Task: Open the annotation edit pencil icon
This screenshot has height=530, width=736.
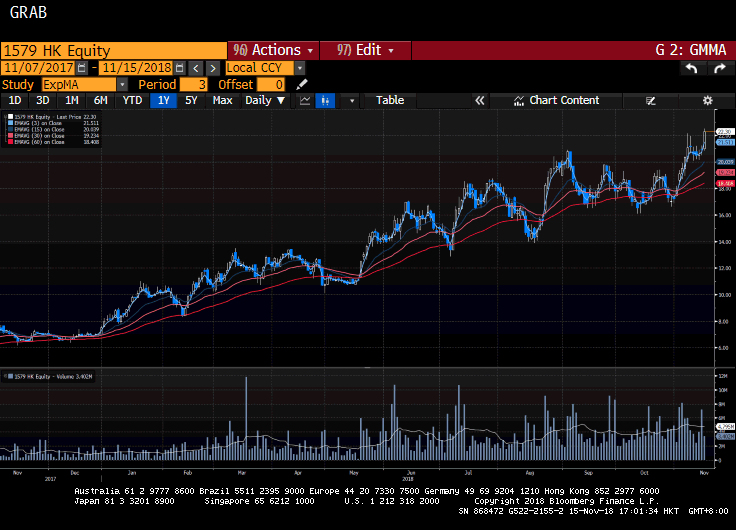Action: (x=651, y=100)
